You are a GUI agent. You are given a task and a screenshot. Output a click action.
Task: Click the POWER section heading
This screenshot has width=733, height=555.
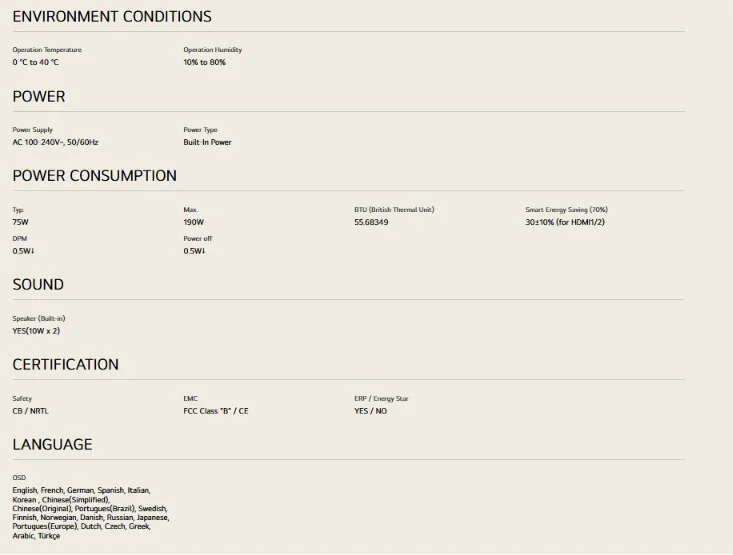click(39, 96)
